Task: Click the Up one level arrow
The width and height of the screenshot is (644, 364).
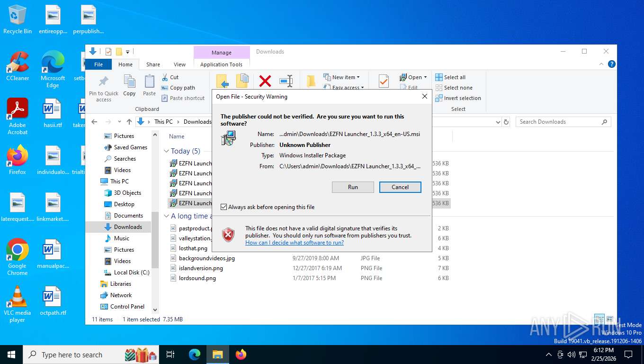Action: (129, 122)
